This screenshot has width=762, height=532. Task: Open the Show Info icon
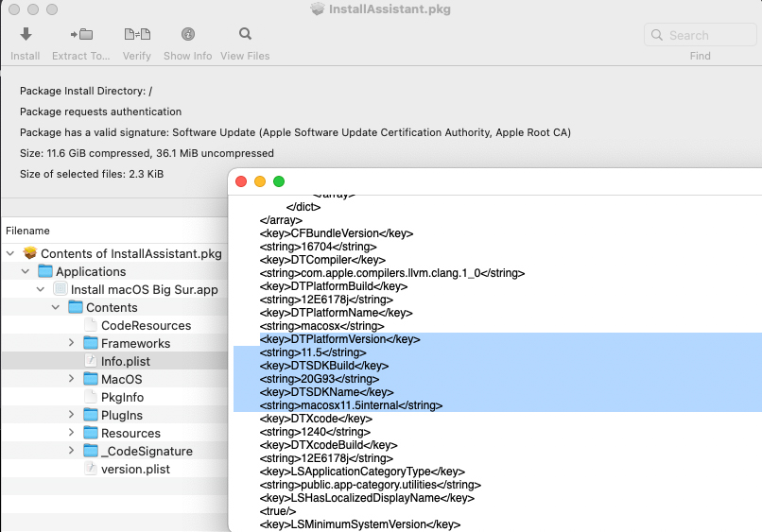(x=188, y=34)
